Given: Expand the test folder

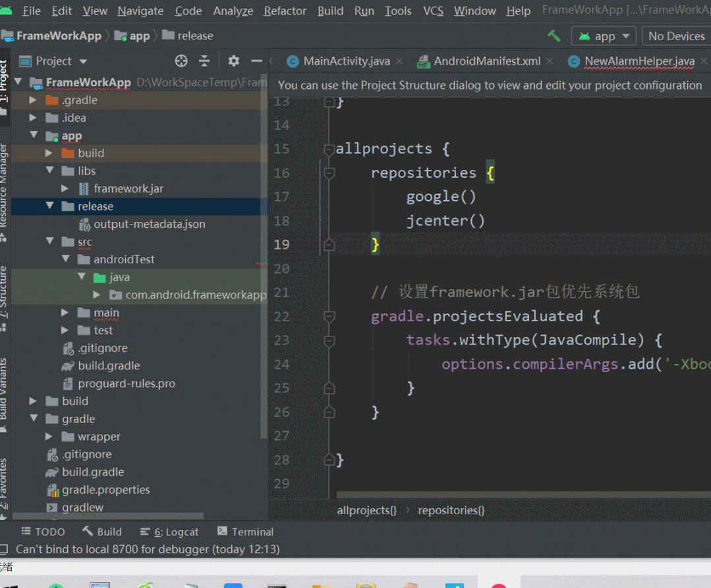Looking at the screenshot, I should [65, 331].
